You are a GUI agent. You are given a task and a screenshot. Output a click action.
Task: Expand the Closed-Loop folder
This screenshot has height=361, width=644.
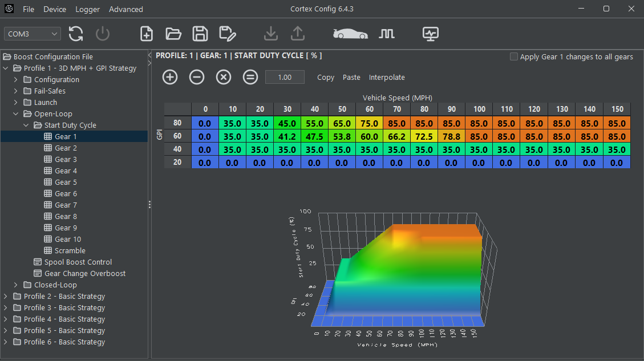coord(16,285)
